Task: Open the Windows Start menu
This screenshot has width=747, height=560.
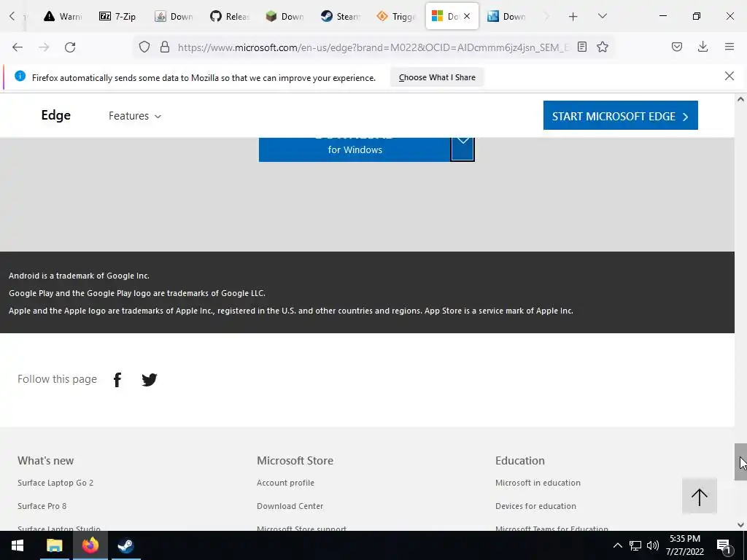Action: coord(18,545)
